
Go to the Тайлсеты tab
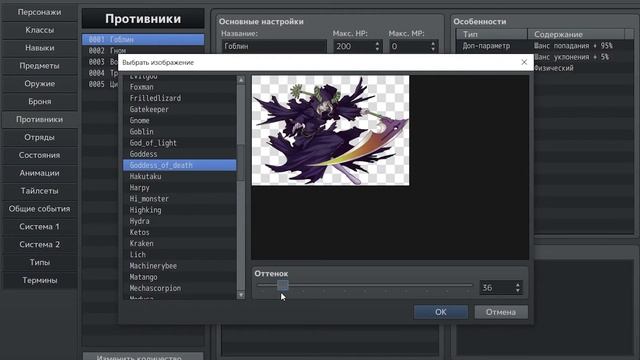[x=39, y=191]
